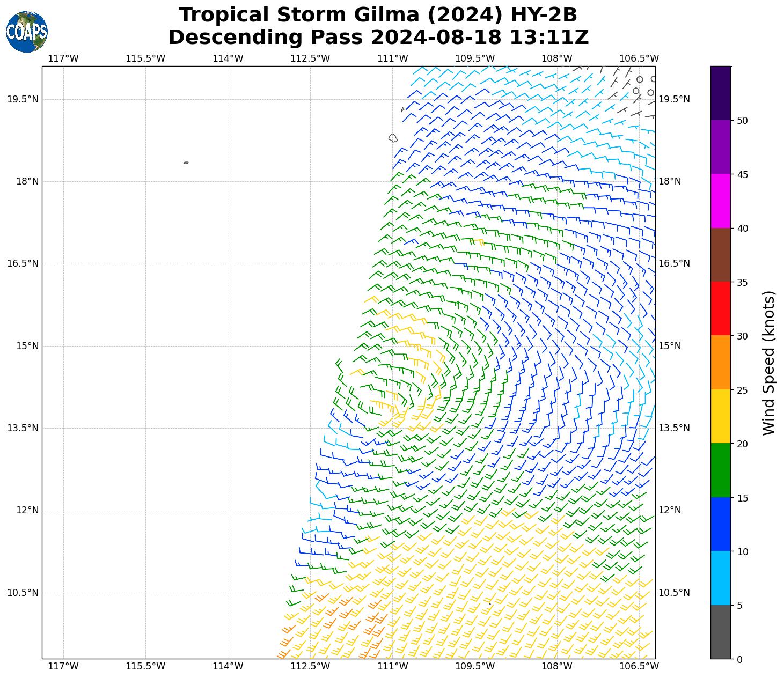Viewport: 784px width, 678px height.
Task: Select the magenta 40-45 knot color band
Action: coord(720,201)
